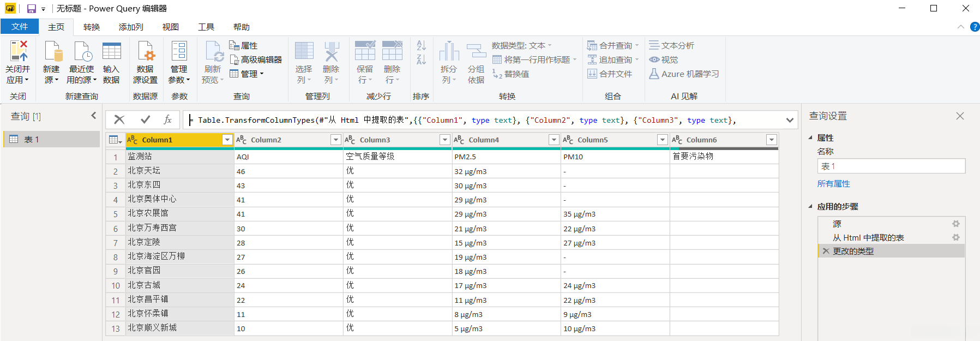Screen dimensions: 980x341
Task: Open the 属性 (Properties) ribbon item
Action: [244, 46]
